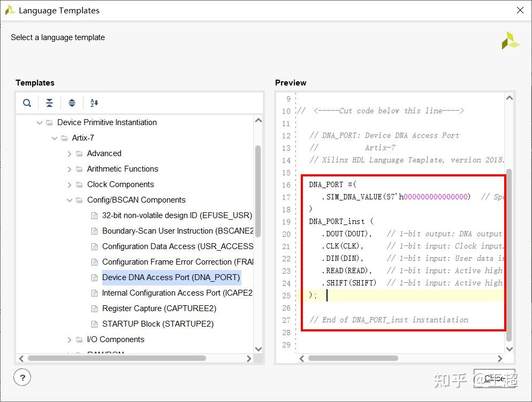The width and height of the screenshot is (532, 402).
Task: Click the '.DOUT(DOUT),' code line
Action: click(347, 234)
